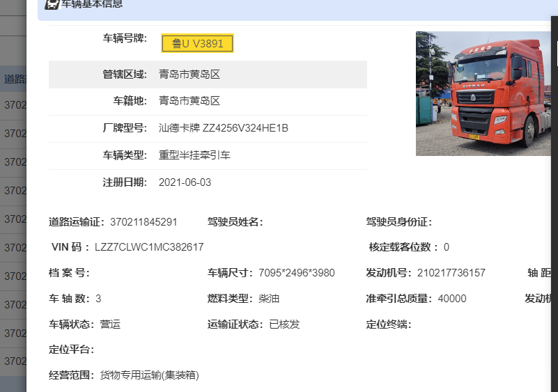
Task: Click the 驾驶员姓名 label
Action: point(235,222)
